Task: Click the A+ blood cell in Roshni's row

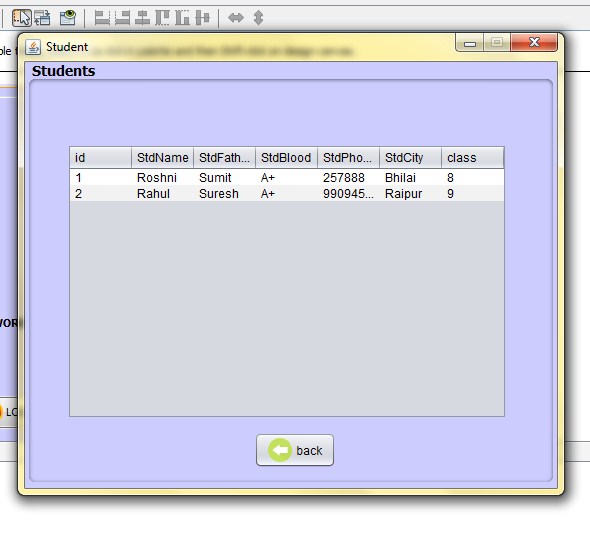Action: pos(286,177)
